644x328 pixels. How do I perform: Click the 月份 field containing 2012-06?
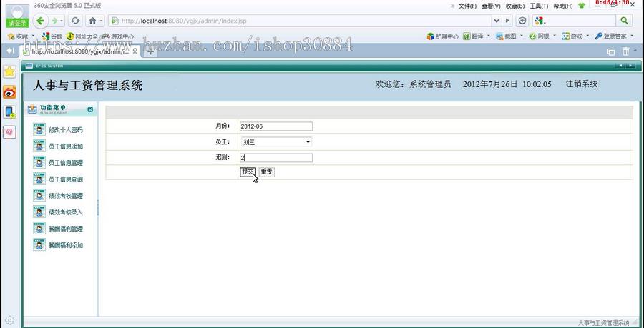point(275,126)
